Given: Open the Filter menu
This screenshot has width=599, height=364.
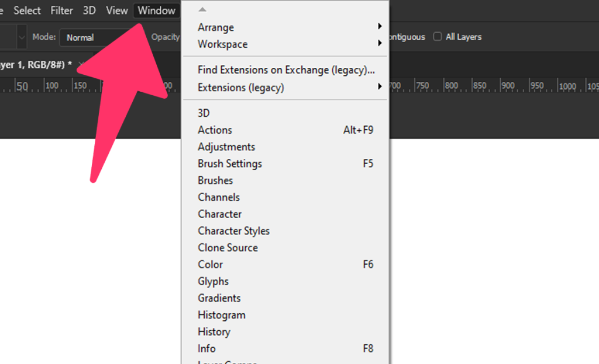Looking at the screenshot, I should tap(61, 11).
